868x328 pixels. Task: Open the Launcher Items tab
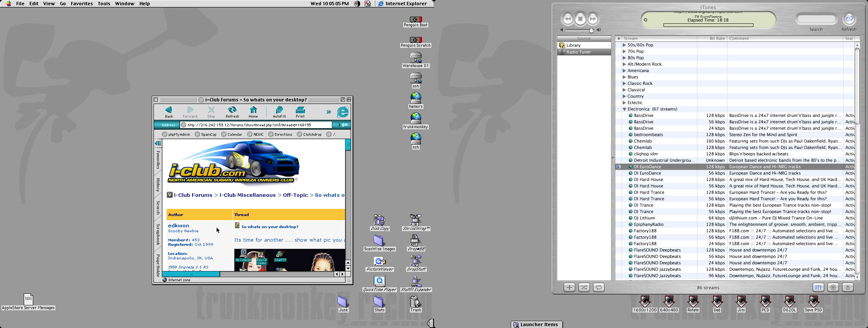point(537,325)
